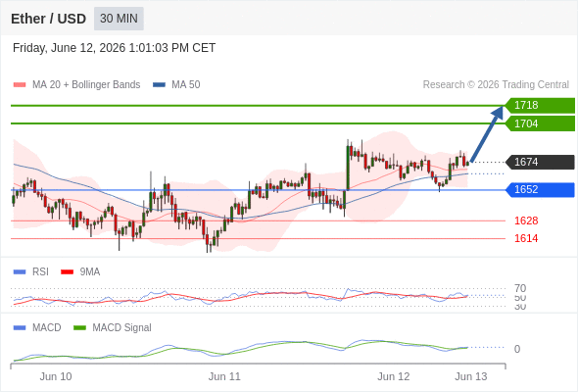Screen dimensions: 578x392
Task: Click the Jun 10 date axis label
Action: pyautogui.click(x=56, y=376)
